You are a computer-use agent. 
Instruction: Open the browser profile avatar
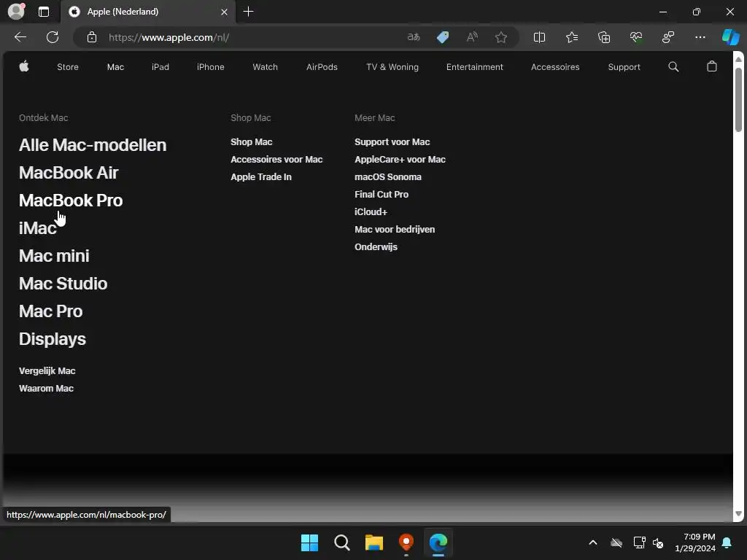(x=17, y=12)
